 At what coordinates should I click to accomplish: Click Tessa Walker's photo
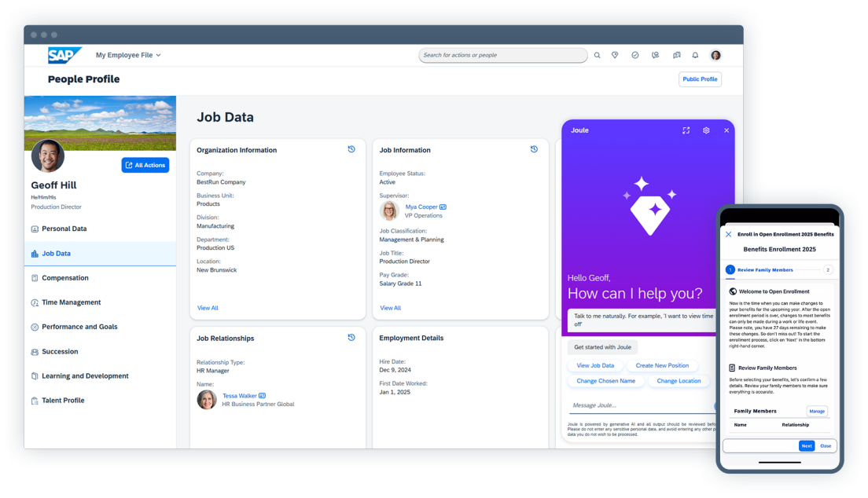[x=207, y=400]
